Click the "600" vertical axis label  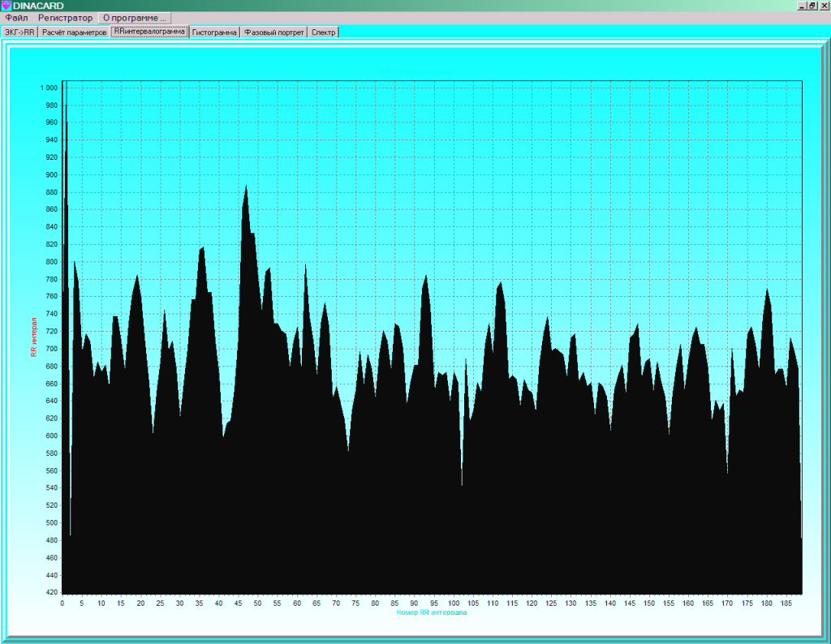click(x=51, y=436)
